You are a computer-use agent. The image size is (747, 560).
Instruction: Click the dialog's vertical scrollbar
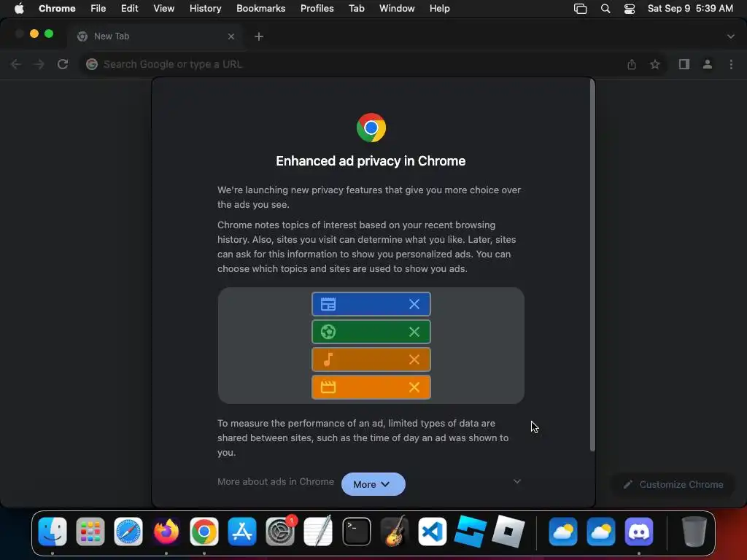pos(592,265)
